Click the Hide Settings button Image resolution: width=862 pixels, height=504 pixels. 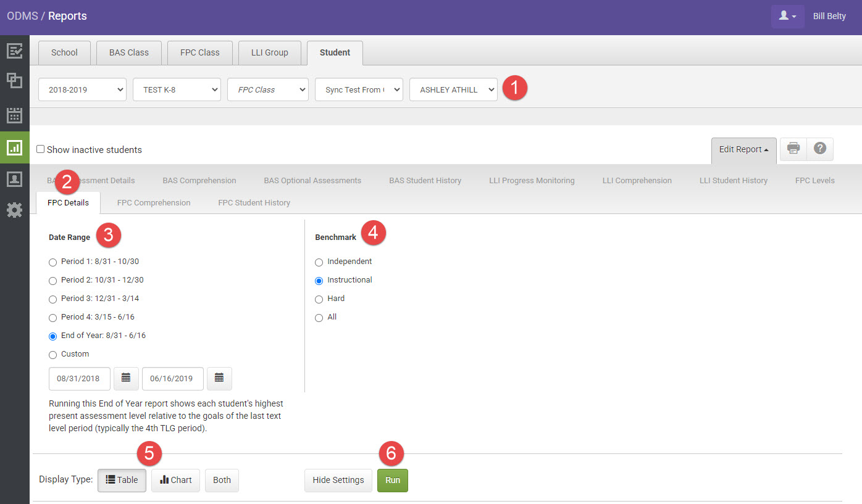(338, 480)
